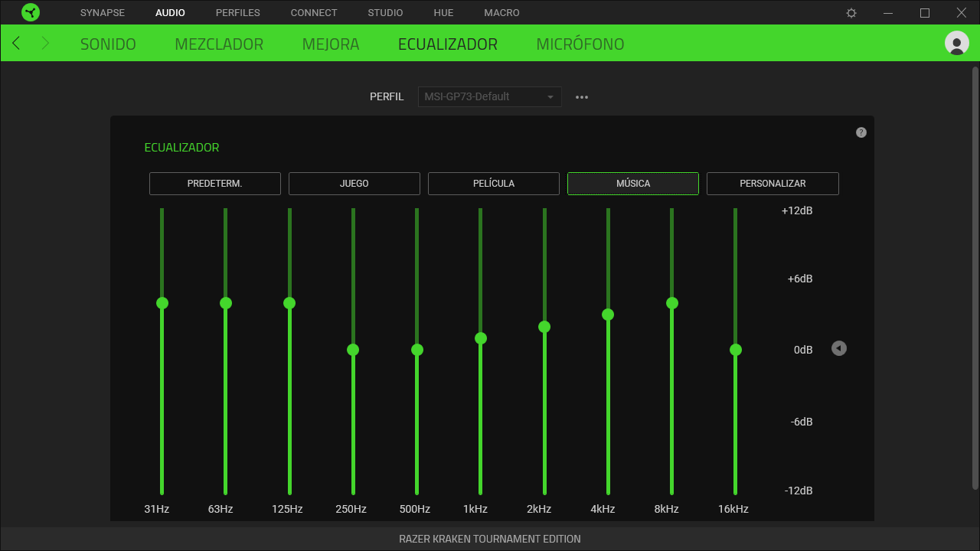Go back with the left arrow

[16, 43]
